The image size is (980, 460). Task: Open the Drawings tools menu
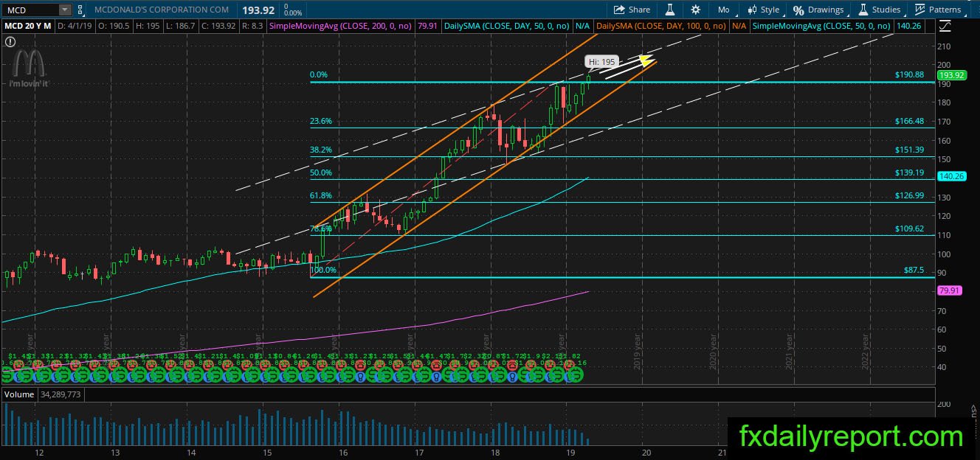click(818, 10)
